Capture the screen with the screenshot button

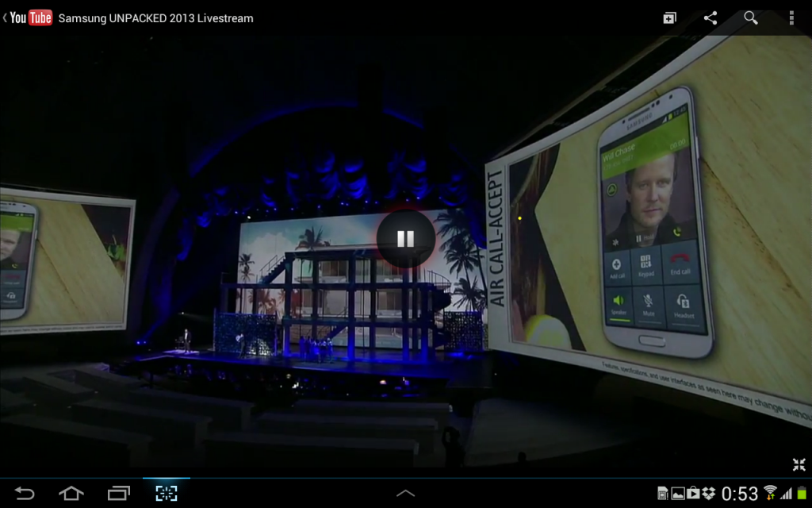click(167, 493)
